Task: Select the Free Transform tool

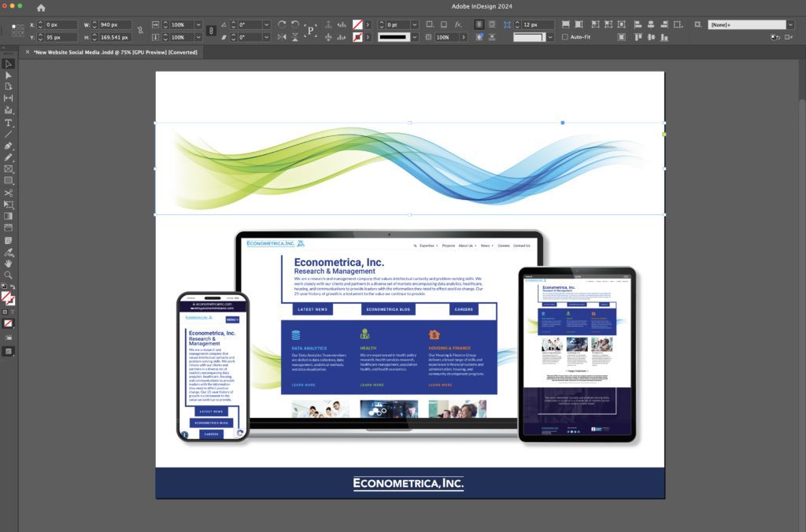Action: 8,205
